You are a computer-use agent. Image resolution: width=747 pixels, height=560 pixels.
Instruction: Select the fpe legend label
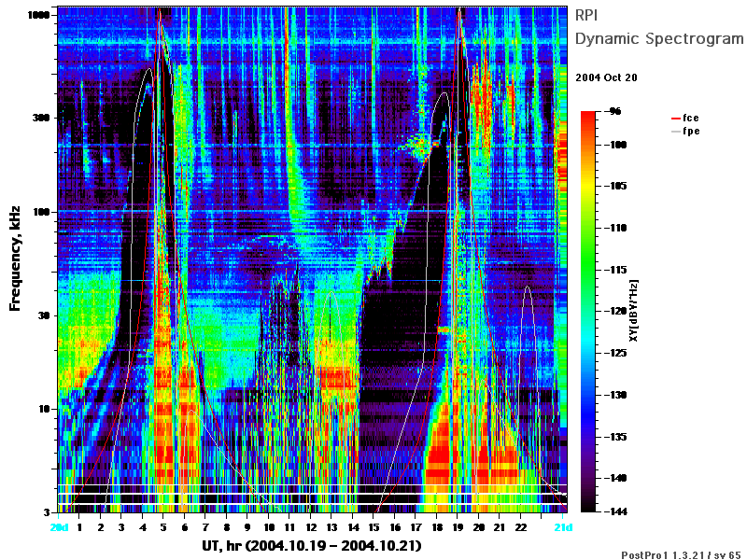pyautogui.click(x=691, y=131)
